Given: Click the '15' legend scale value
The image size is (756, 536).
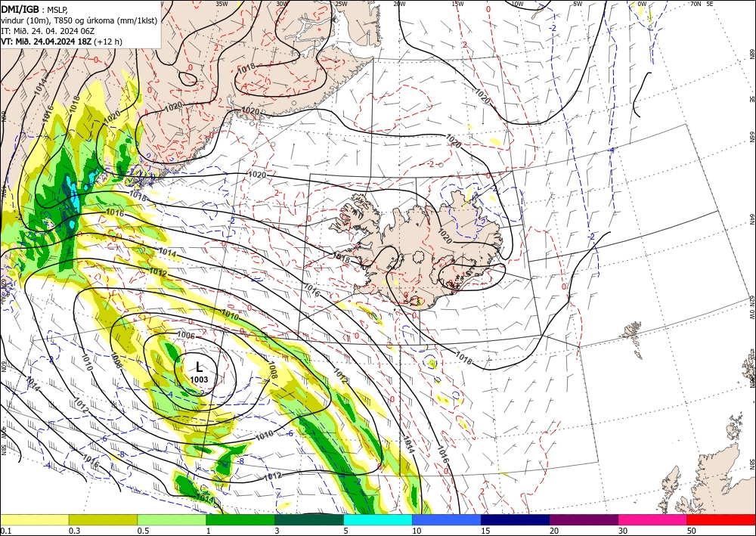Looking at the screenshot, I should [x=485, y=531].
